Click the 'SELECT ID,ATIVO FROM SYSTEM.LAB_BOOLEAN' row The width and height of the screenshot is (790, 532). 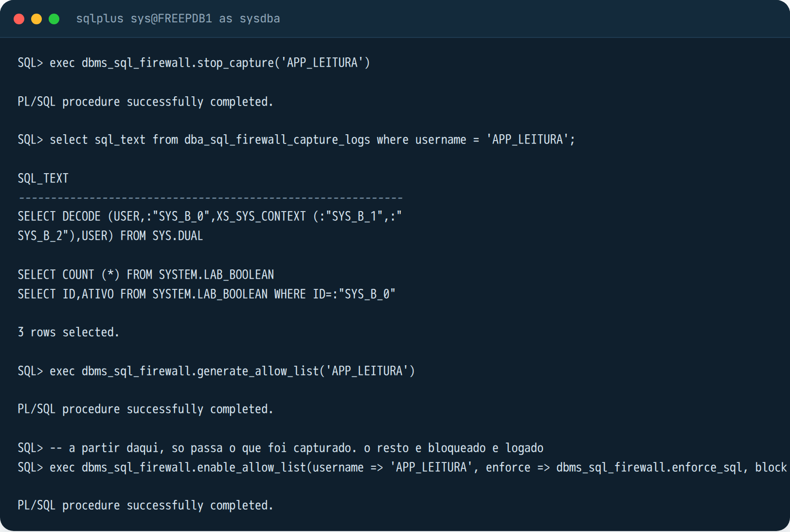coord(207,294)
